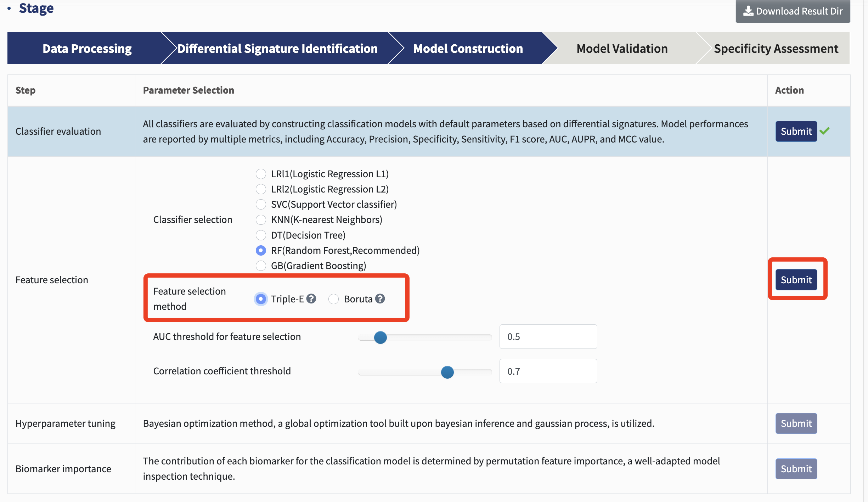Submit the Feature selection step
The width and height of the screenshot is (868, 502).
pos(796,280)
